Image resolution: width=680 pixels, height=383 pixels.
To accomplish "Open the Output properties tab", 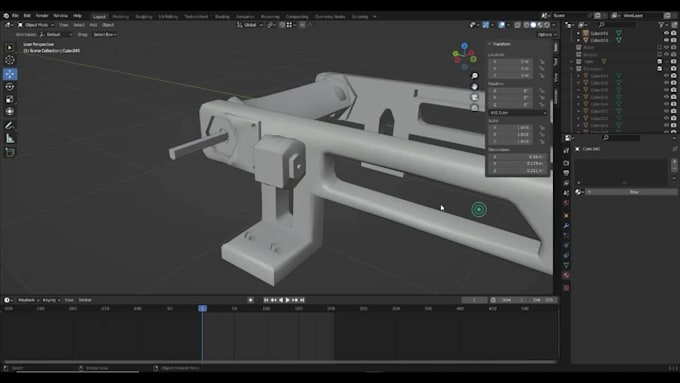I will click(x=566, y=173).
